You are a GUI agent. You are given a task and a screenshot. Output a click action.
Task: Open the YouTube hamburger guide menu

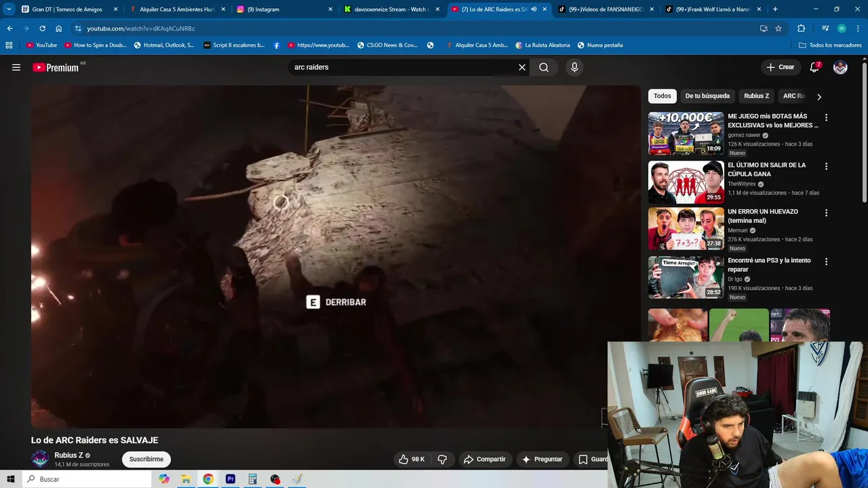pyautogui.click(x=16, y=67)
